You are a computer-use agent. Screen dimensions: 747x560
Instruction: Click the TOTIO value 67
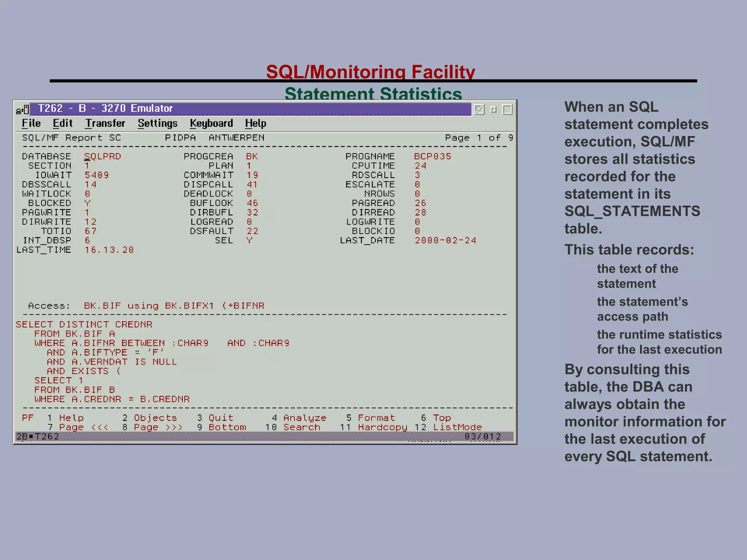tap(90, 231)
